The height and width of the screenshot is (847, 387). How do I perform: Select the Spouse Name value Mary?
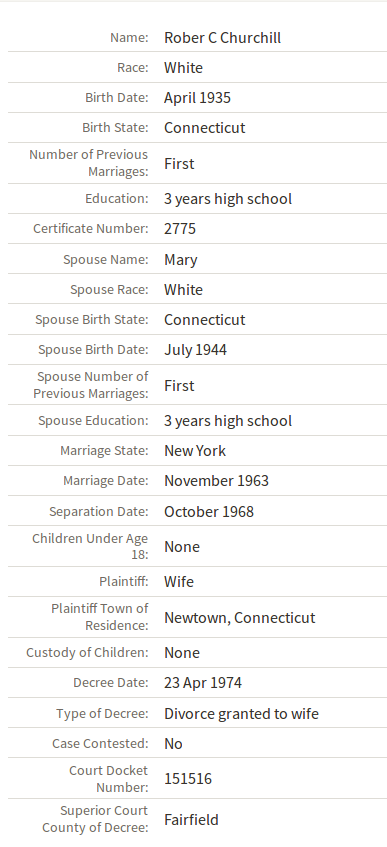pyautogui.click(x=181, y=260)
